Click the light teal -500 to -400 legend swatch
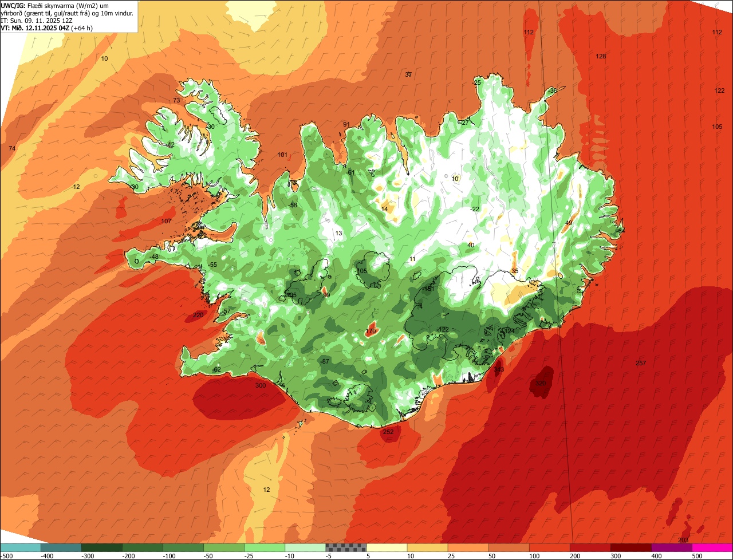The image size is (733, 560). [20, 547]
